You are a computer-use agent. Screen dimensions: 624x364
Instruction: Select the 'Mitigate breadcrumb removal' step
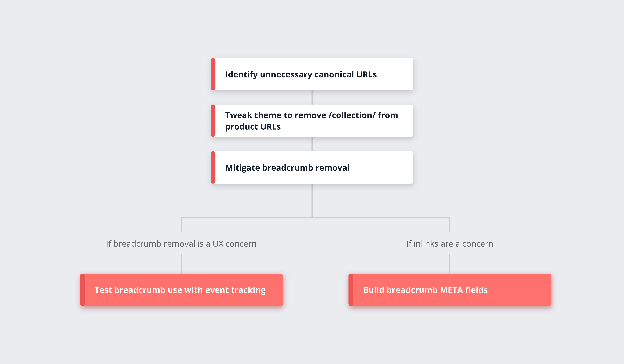point(312,167)
